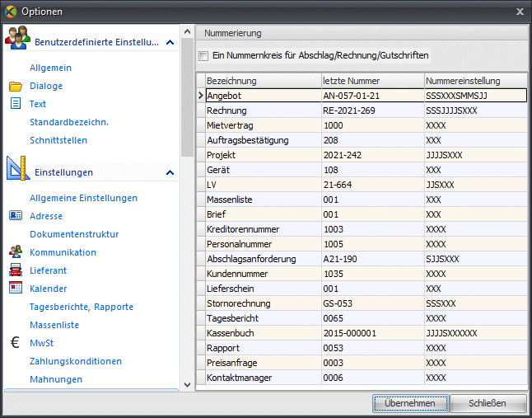Open the MwSt settings

coord(42,343)
